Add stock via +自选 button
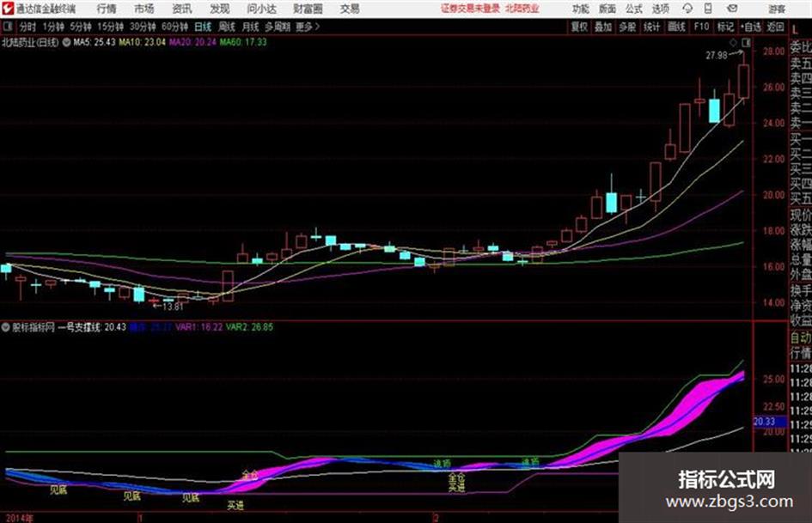 (x=751, y=27)
